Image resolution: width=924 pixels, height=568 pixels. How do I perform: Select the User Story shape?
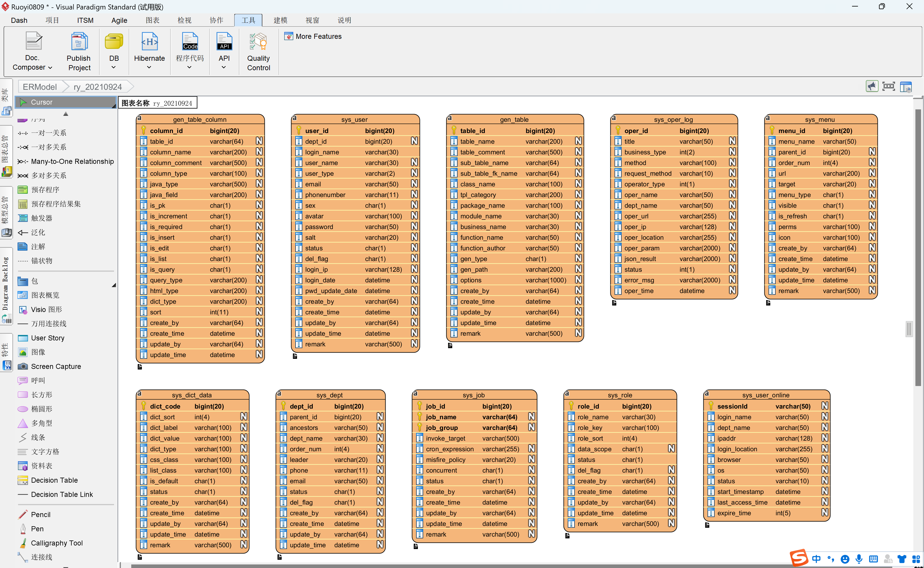[x=47, y=338]
